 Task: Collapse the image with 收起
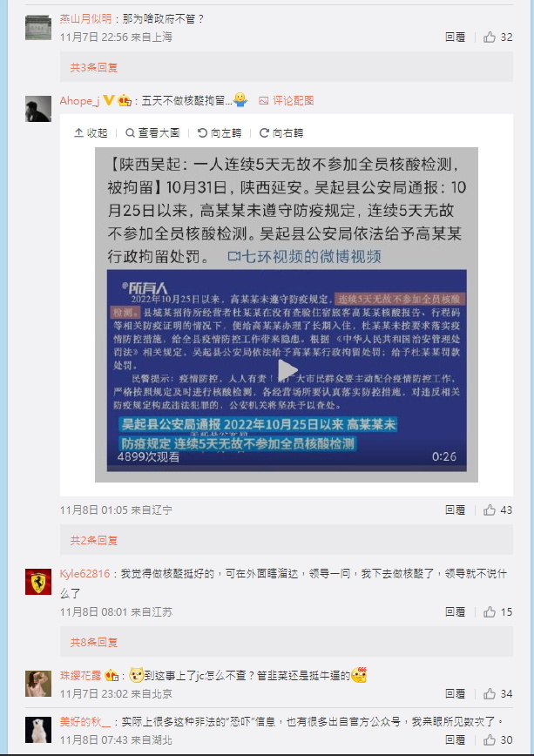click(91, 133)
